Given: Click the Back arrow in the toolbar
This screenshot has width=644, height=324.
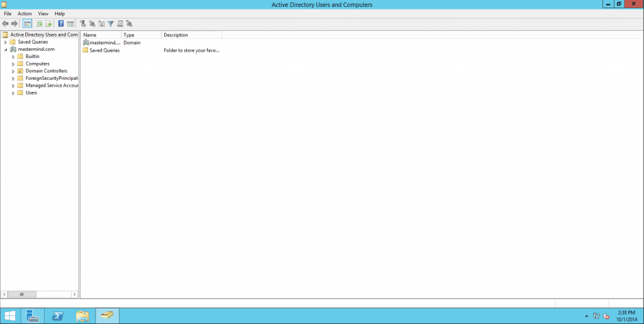Looking at the screenshot, I should [6, 23].
